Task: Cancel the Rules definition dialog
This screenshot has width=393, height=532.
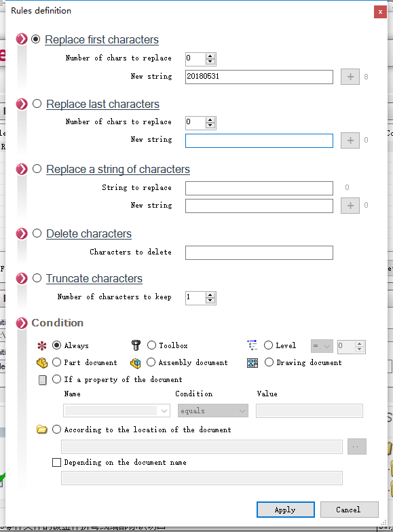Action: (x=349, y=510)
